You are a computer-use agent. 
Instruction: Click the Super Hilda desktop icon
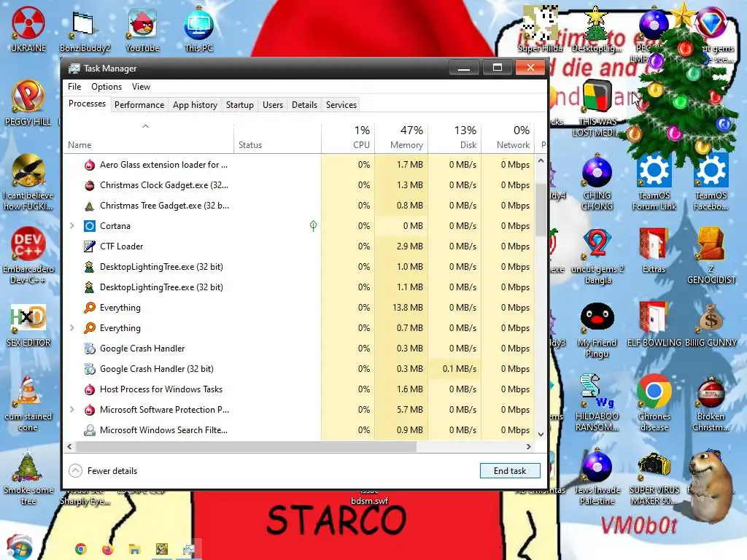pos(541,29)
